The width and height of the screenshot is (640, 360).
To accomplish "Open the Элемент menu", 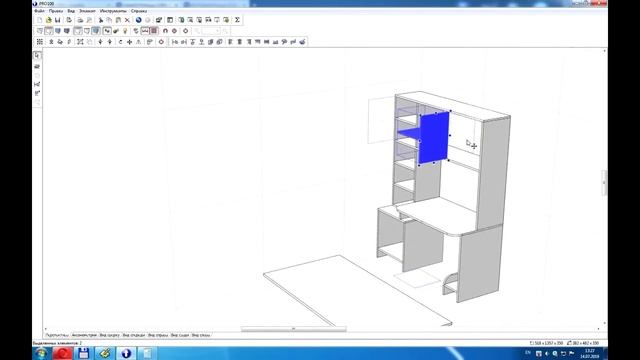I will pos(87,11).
